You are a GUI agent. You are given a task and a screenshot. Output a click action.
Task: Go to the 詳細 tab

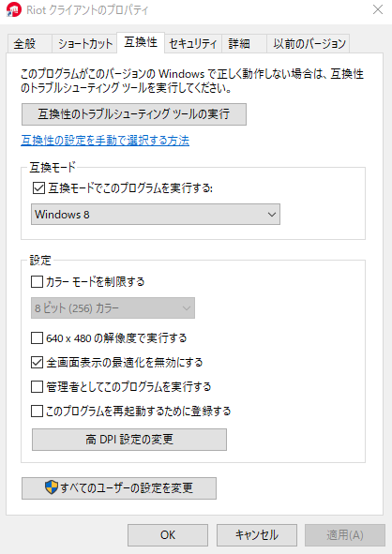pyautogui.click(x=244, y=44)
